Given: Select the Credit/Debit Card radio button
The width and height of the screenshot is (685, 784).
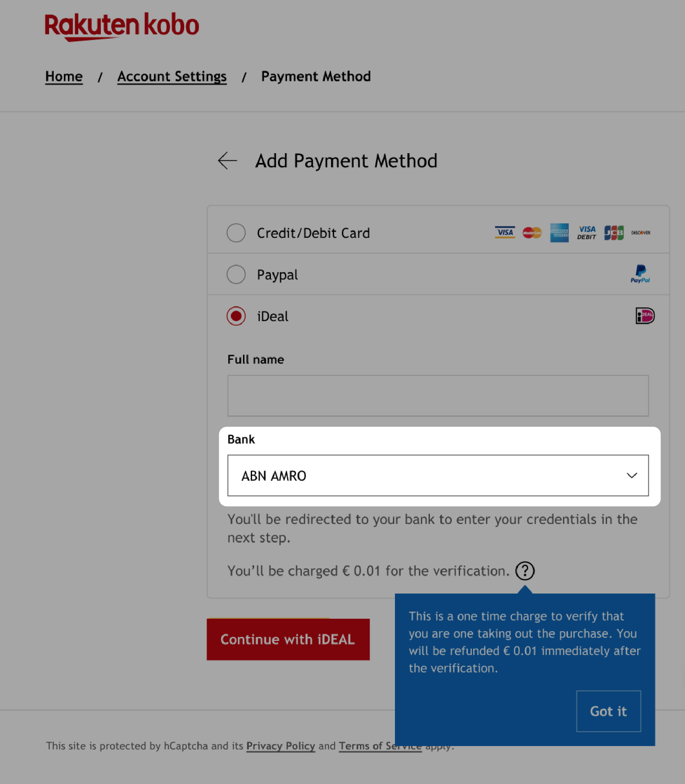Looking at the screenshot, I should click(x=236, y=232).
